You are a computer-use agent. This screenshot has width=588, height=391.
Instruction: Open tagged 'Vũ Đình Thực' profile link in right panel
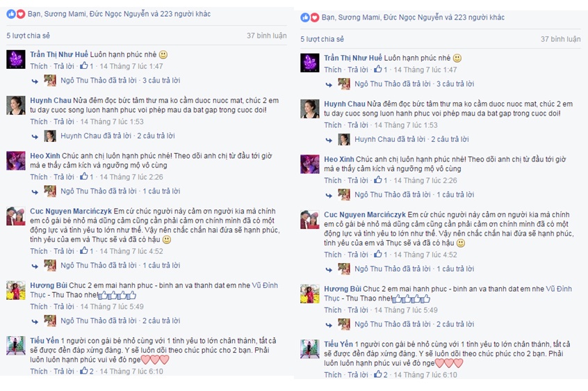coord(448,294)
